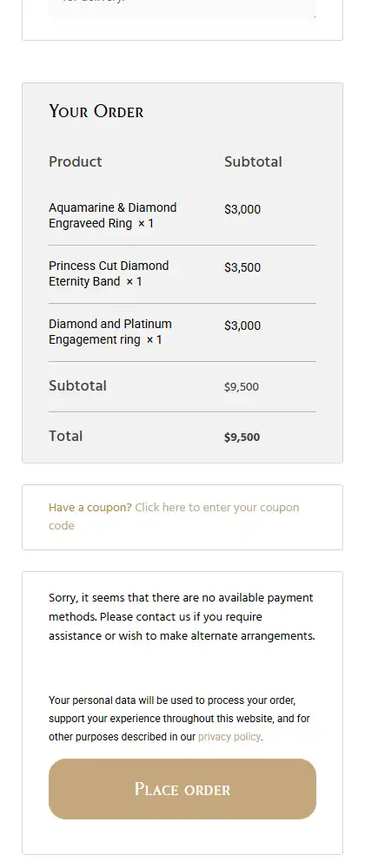Click the no available payment methods notice
The height and width of the screenshot is (868, 365).
point(182,616)
